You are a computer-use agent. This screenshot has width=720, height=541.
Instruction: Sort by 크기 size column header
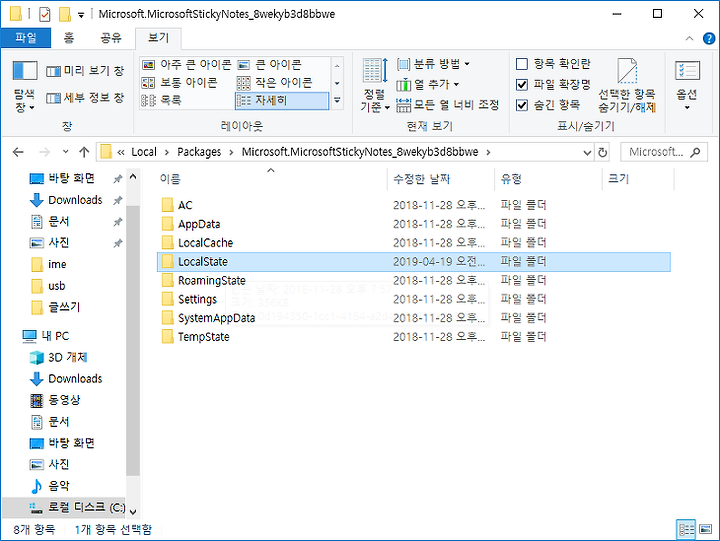tap(638, 179)
